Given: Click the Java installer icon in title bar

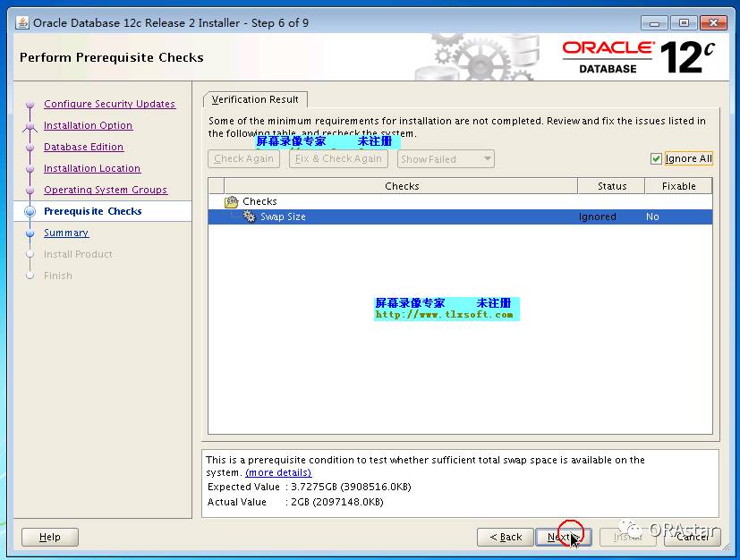Looking at the screenshot, I should coord(22,22).
